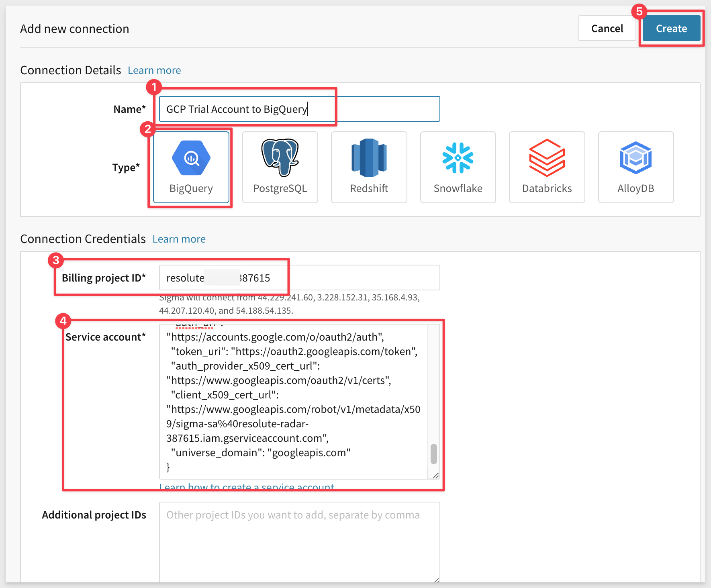The height and width of the screenshot is (588, 711).
Task: Click the IP addresses helper text
Action: (289, 304)
